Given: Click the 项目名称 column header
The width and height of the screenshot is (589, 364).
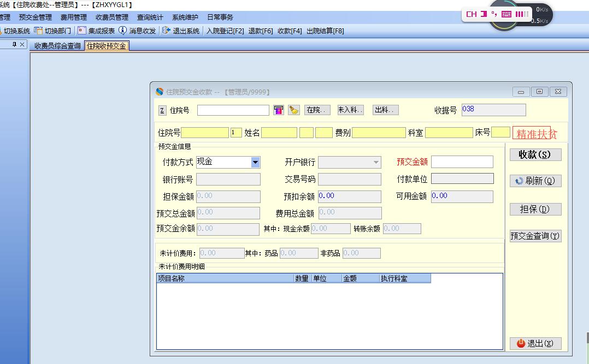Looking at the screenshot, I should click(x=225, y=278).
